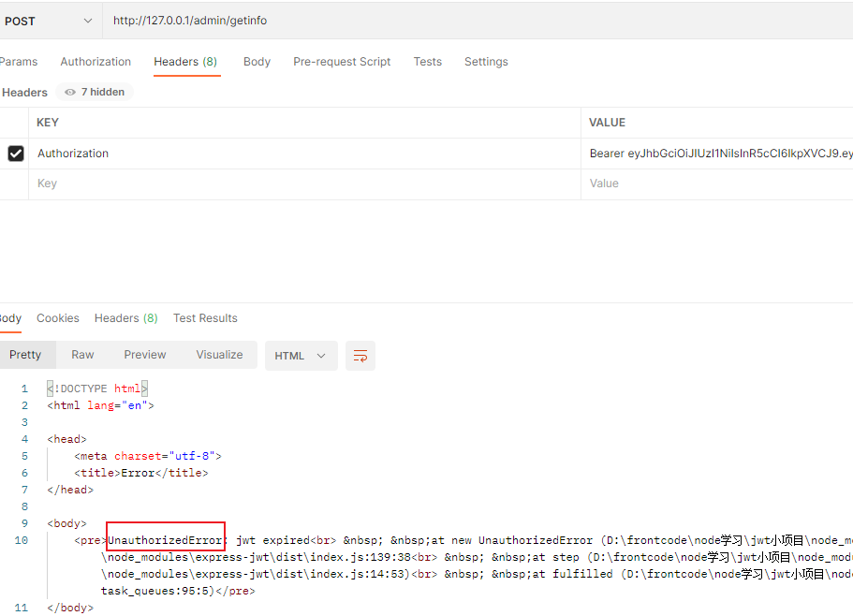
Task: Select the Visualize view button
Action: pos(219,355)
